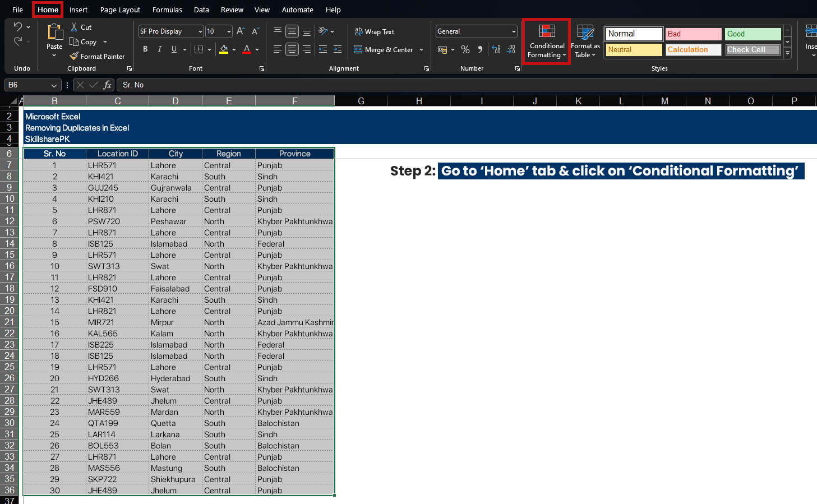
Task: Open the File tab
Action: point(17,10)
